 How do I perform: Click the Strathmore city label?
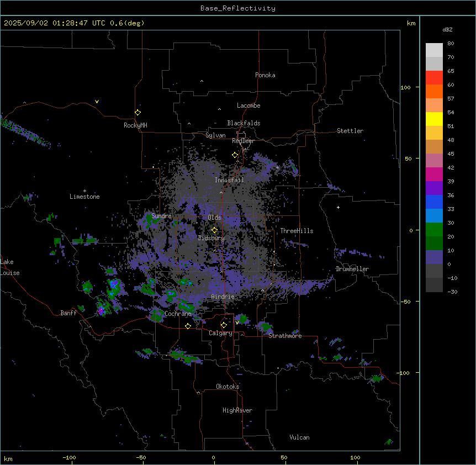pos(285,336)
